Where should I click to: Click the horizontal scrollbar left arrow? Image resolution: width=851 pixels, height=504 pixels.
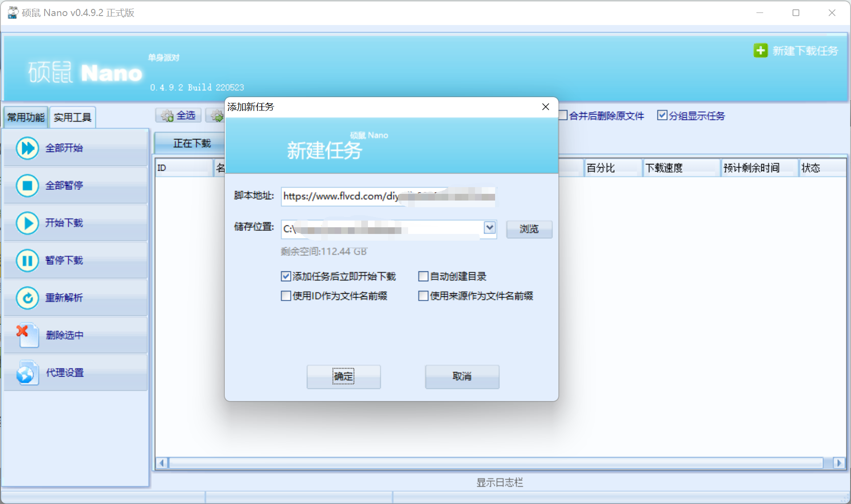[162, 463]
